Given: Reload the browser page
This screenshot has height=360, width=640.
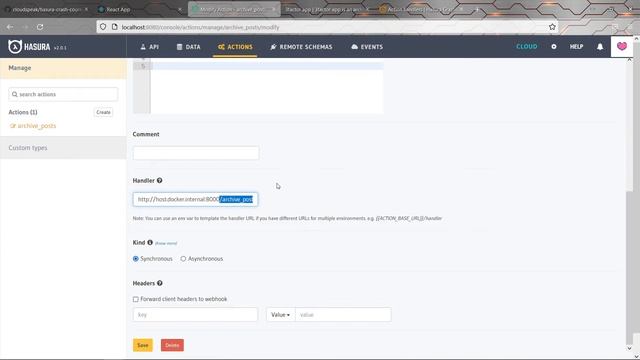Looking at the screenshot, I should click(x=40, y=27).
